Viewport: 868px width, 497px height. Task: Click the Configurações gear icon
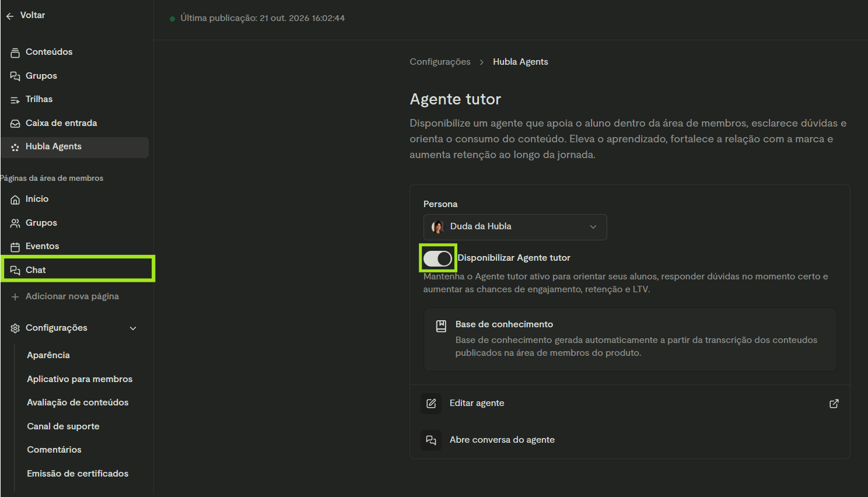click(x=15, y=328)
